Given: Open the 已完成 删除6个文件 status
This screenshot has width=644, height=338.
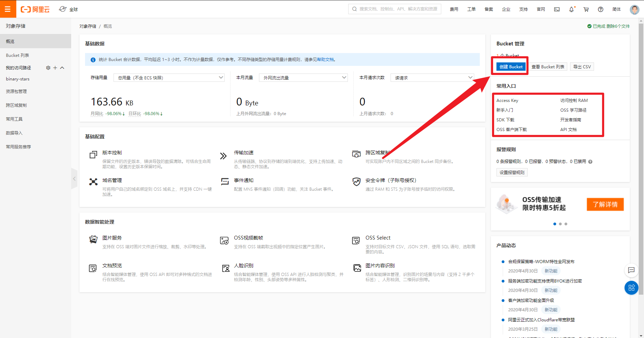Looking at the screenshot, I should 608,26.
